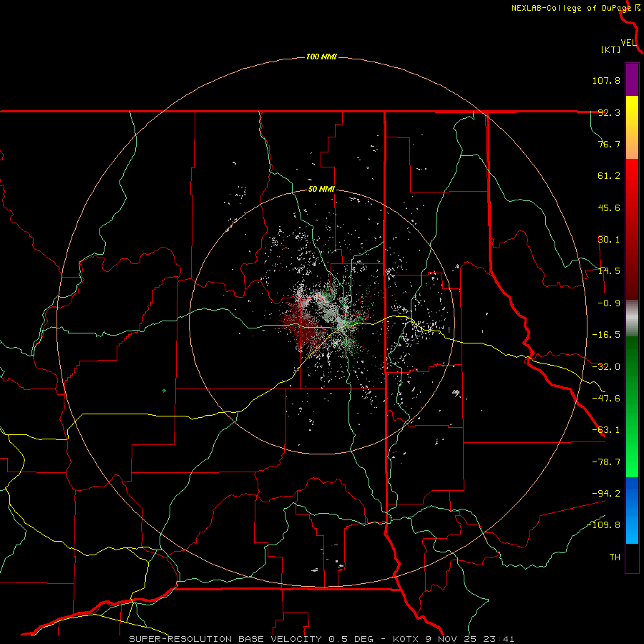Click the Super-Resolution Base Velocity caption

[321, 639]
